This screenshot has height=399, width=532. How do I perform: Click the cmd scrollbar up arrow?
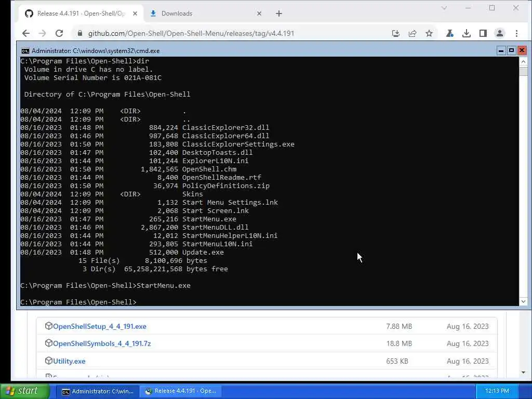click(523, 62)
